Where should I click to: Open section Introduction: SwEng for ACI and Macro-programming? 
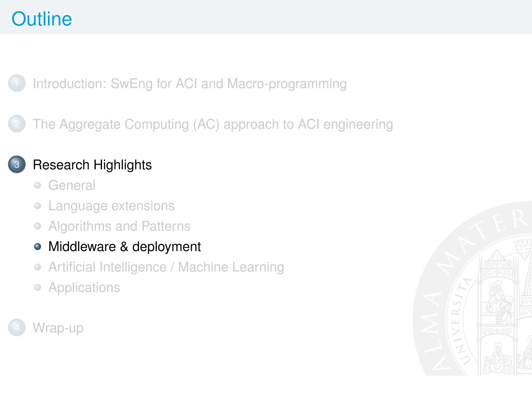coord(190,84)
